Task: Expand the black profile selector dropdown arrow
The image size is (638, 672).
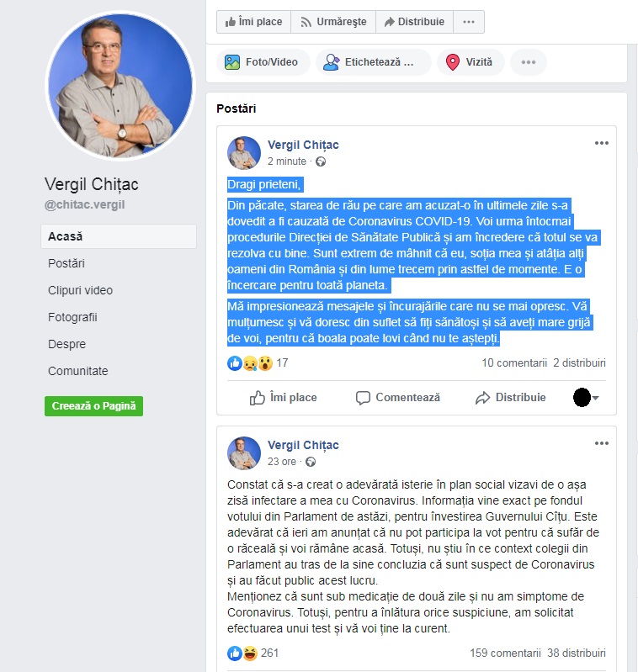Action: tap(595, 398)
